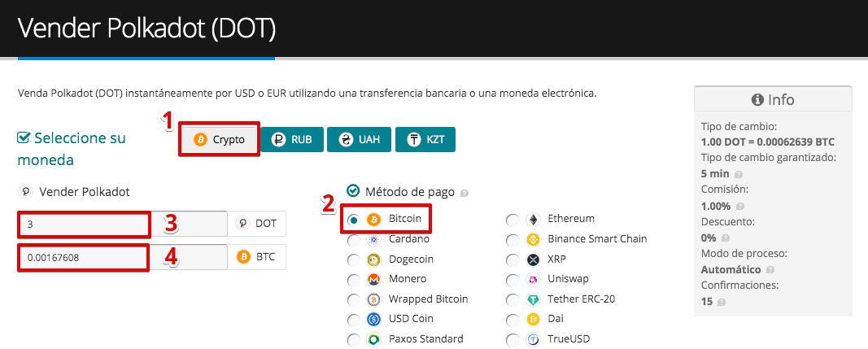Click the Dogecoin coin icon
Viewport: 868px width, 349px height.
tap(373, 260)
